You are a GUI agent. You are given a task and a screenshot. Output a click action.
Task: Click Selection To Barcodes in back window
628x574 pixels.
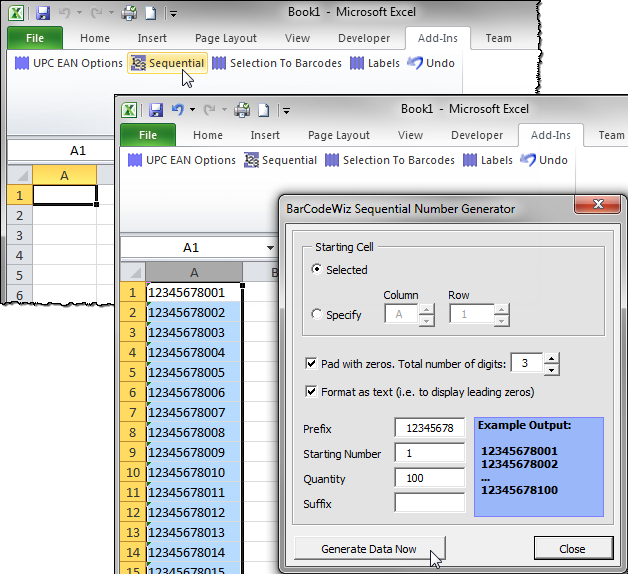click(x=277, y=63)
